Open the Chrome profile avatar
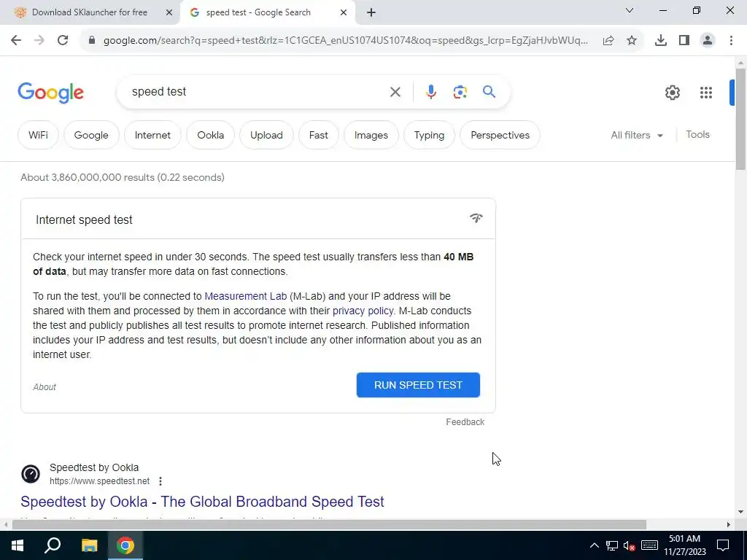This screenshot has width=747, height=560. (x=708, y=41)
